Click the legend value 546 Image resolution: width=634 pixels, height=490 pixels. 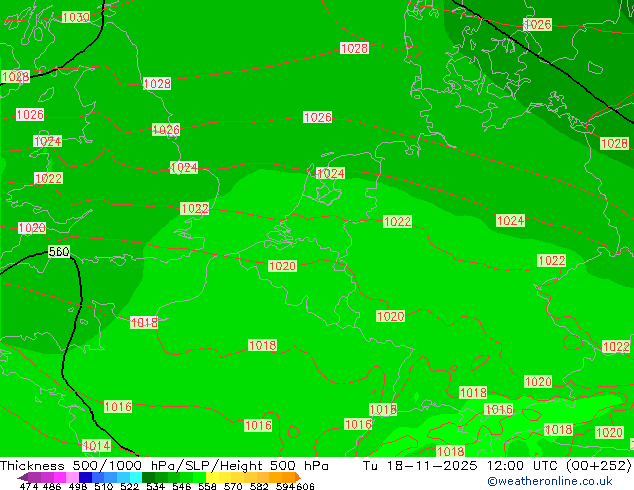[182, 486]
